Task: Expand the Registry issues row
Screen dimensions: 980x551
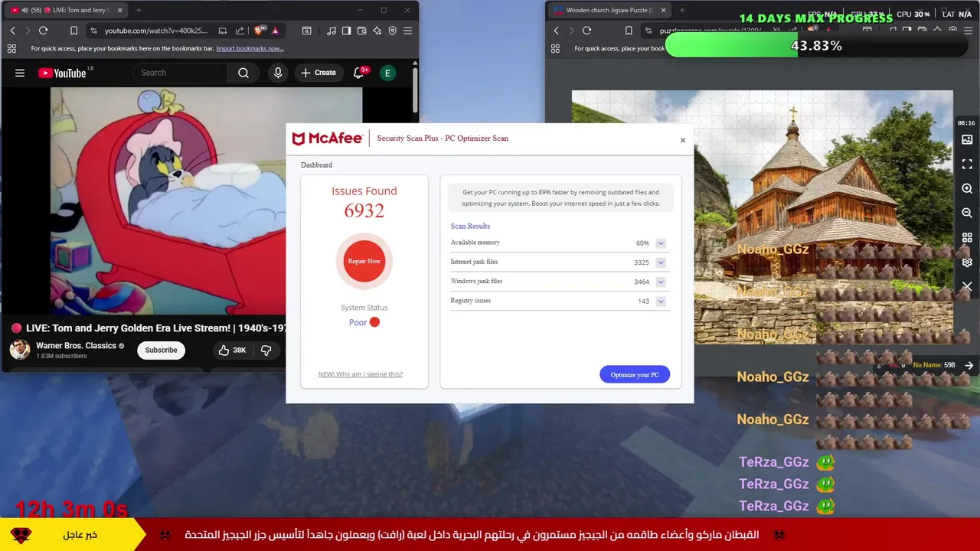Action: pos(661,302)
